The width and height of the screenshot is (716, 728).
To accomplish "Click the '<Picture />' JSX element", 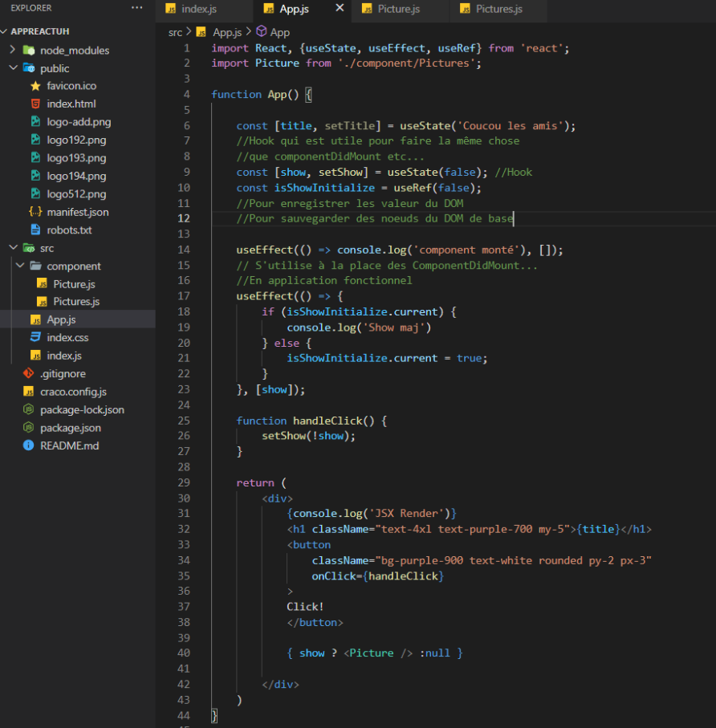I will (378, 653).
